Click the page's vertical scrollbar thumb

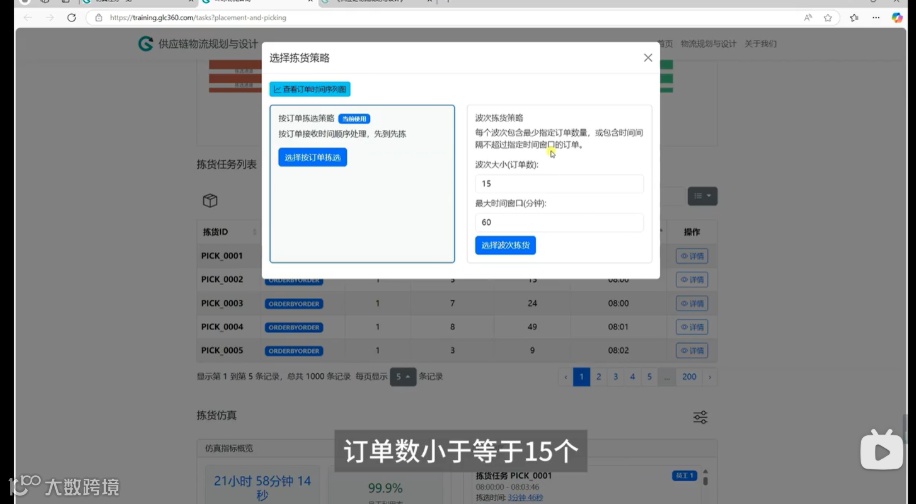click(x=905, y=428)
